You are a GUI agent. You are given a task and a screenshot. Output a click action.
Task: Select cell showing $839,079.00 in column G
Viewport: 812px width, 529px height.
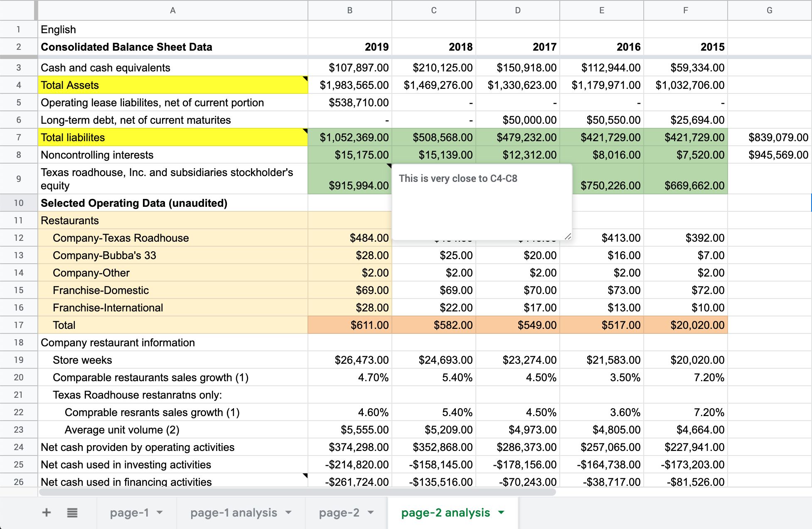pos(770,137)
